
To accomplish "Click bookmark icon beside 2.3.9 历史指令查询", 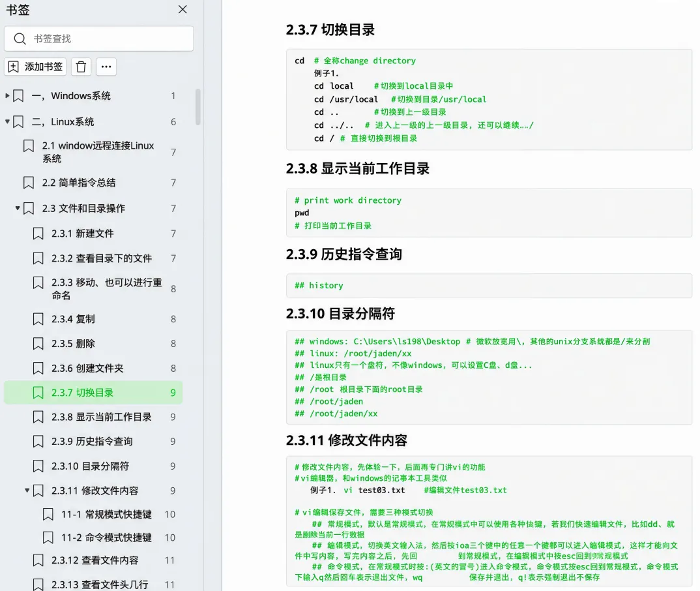I will point(38,442).
